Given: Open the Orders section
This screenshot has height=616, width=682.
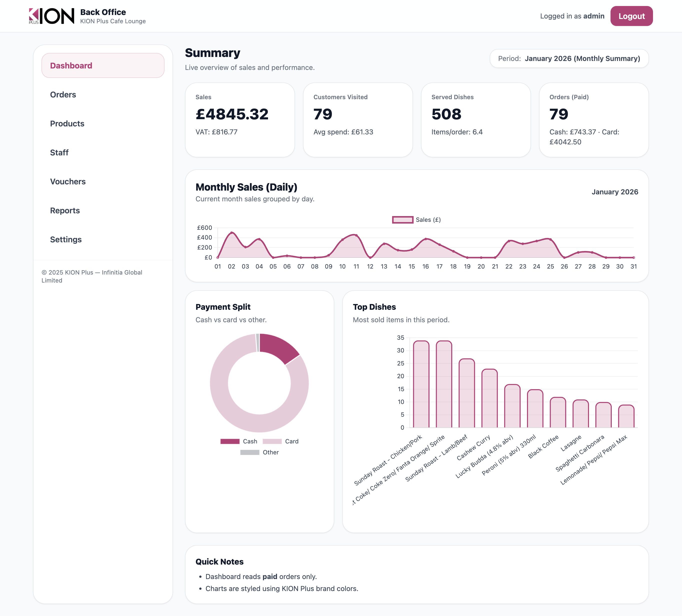Looking at the screenshot, I should tap(63, 95).
